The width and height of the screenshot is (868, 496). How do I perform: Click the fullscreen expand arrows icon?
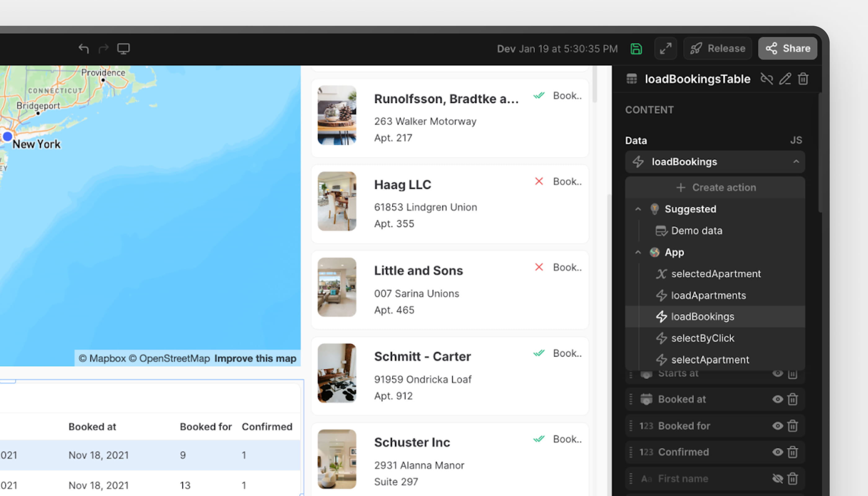tap(665, 48)
